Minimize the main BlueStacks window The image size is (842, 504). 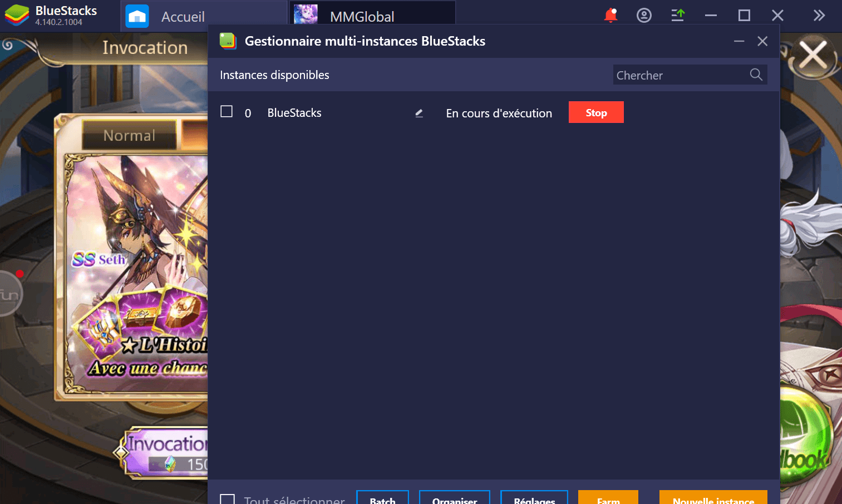[711, 16]
